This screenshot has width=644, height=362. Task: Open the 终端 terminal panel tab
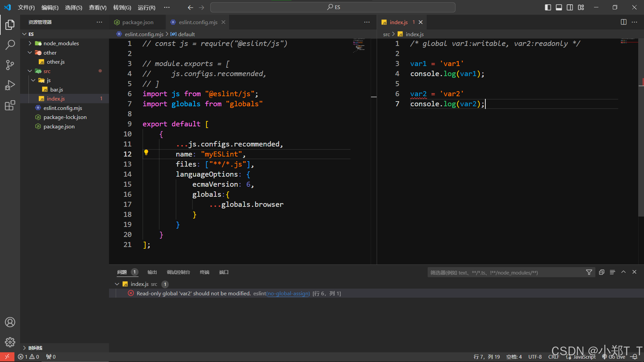(x=204, y=272)
